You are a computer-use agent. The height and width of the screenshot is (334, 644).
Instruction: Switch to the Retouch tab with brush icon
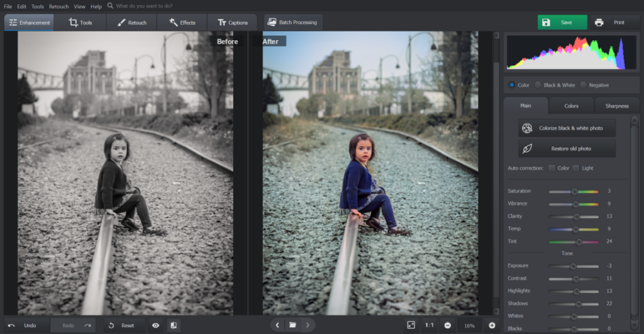point(132,23)
